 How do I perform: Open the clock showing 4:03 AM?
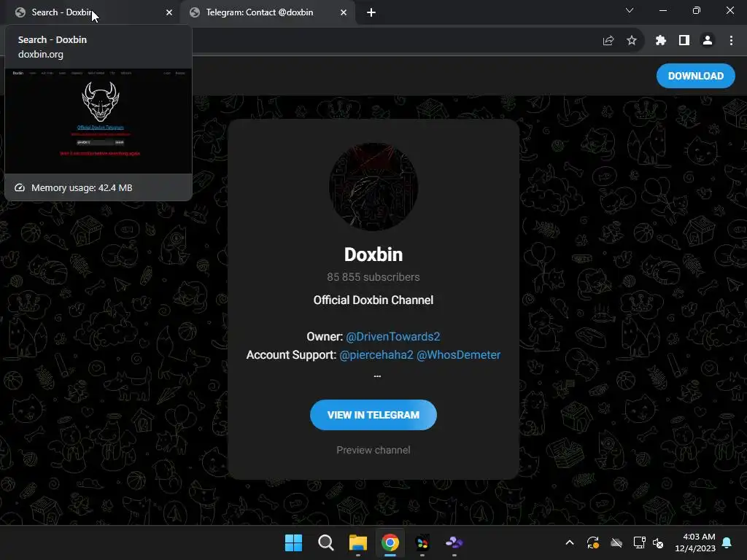coord(695,542)
